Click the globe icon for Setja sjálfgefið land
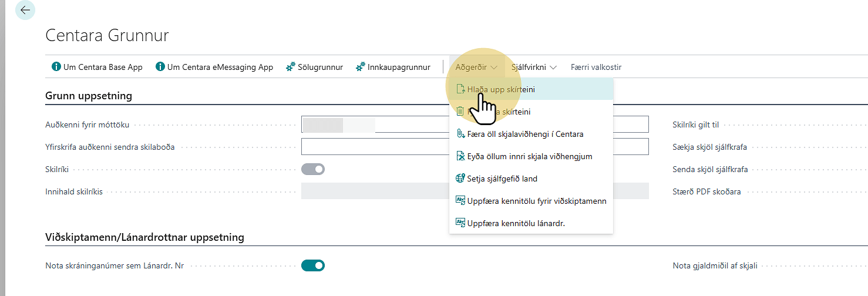 [x=460, y=179]
